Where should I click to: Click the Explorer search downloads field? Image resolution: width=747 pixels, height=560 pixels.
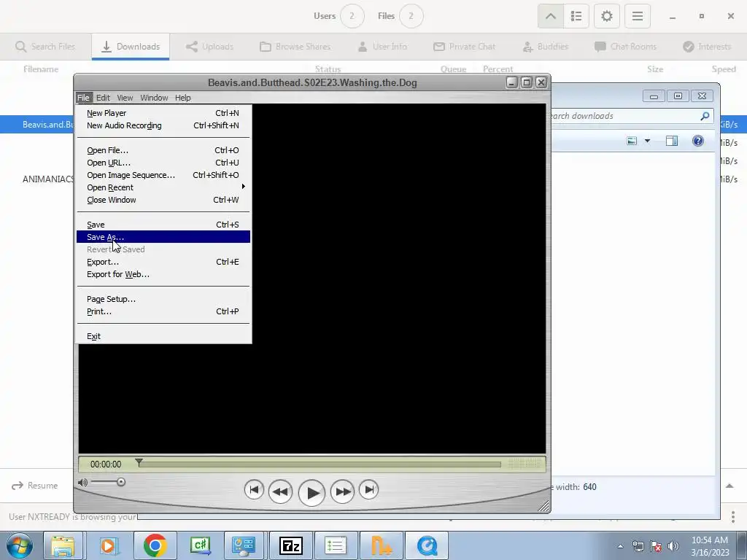click(624, 116)
